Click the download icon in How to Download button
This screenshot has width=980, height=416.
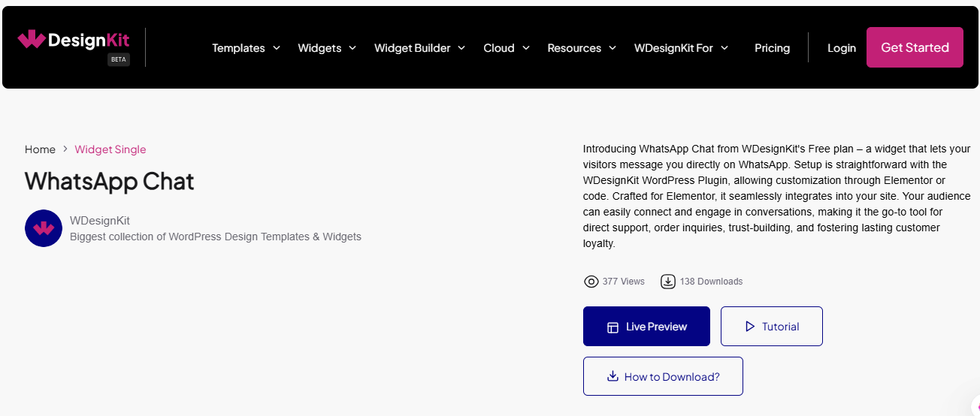[612, 376]
